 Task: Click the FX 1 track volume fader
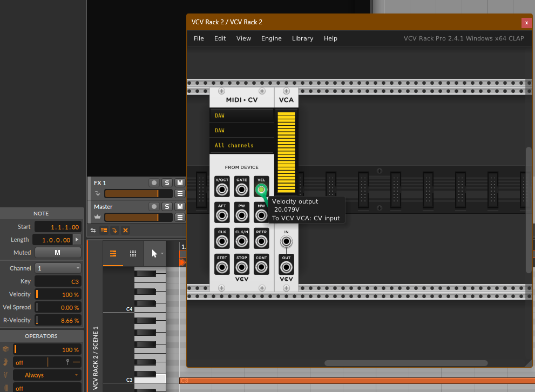(139, 193)
